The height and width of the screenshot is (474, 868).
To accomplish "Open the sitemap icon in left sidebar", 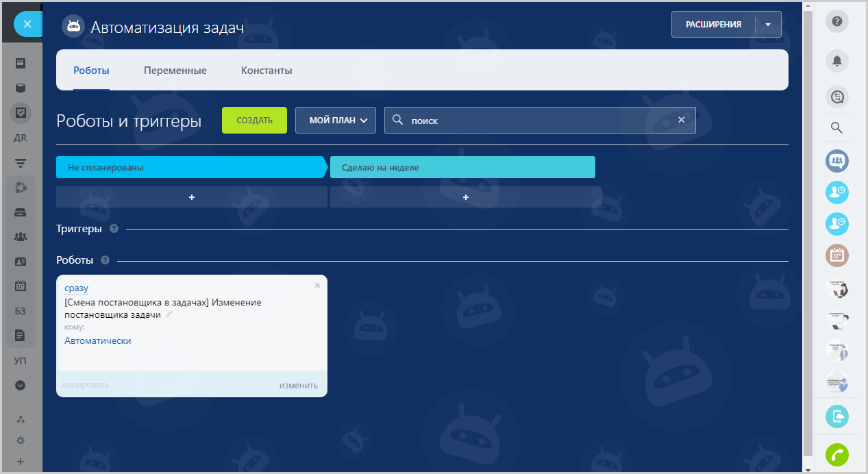I will pos(21,419).
